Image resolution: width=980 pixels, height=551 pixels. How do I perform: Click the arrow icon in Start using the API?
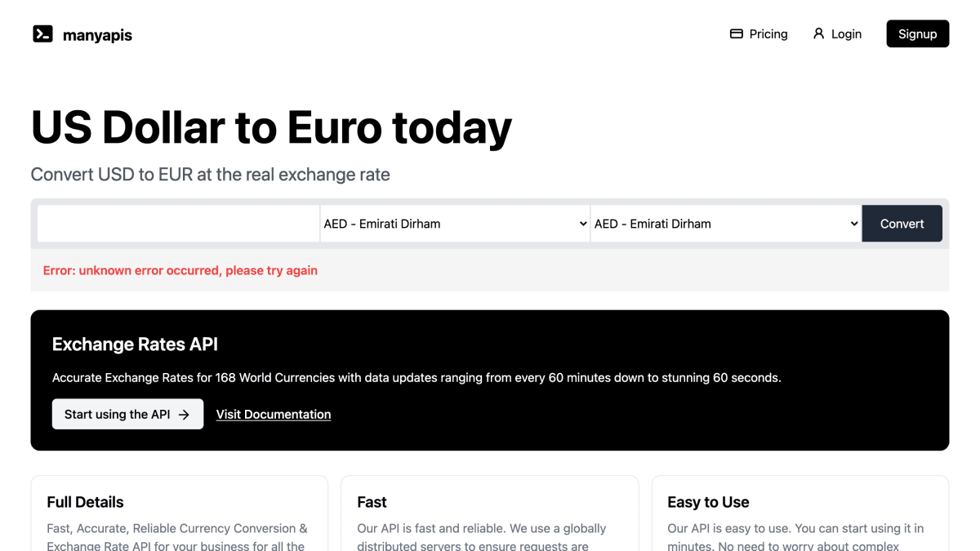pyautogui.click(x=184, y=415)
